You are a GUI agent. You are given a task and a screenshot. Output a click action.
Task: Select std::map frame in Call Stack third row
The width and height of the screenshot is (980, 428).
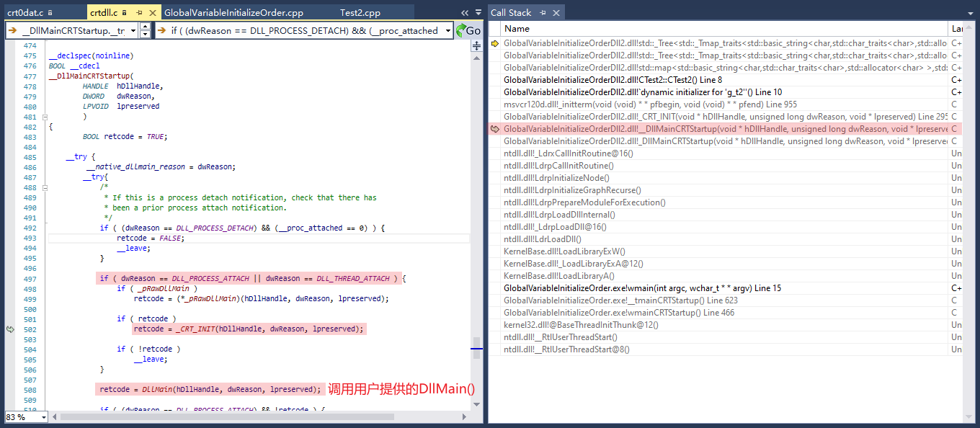(x=725, y=68)
